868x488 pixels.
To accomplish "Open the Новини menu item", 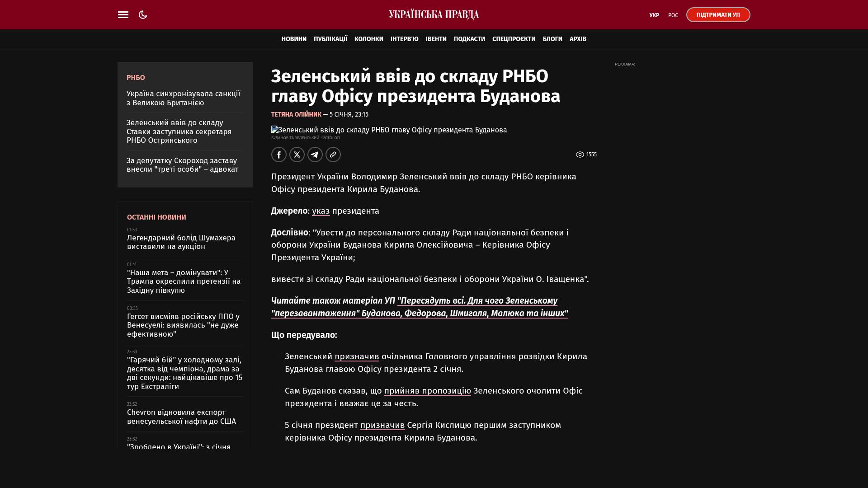I will click(294, 39).
